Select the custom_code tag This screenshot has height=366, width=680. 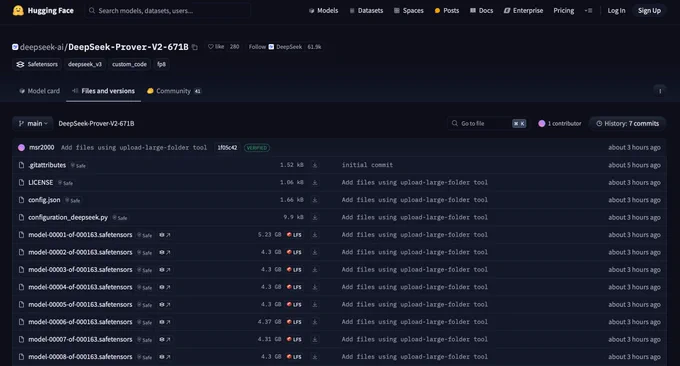pyautogui.click(x=129, y=64)
